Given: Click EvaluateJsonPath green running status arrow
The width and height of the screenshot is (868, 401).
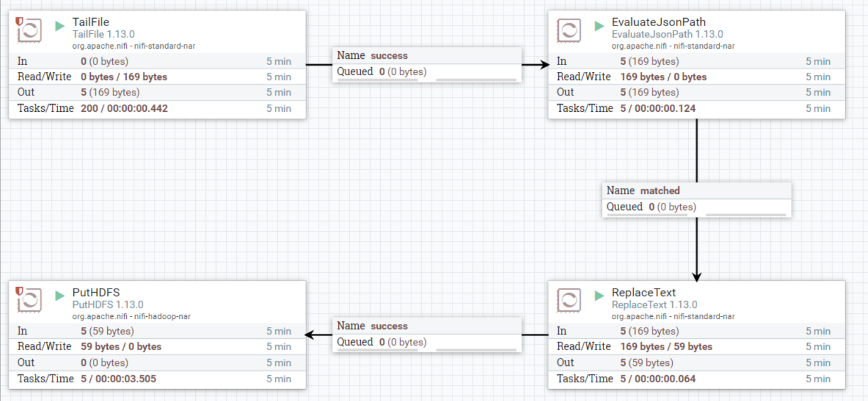Looking at the screenshot, I should click(599, 26).
